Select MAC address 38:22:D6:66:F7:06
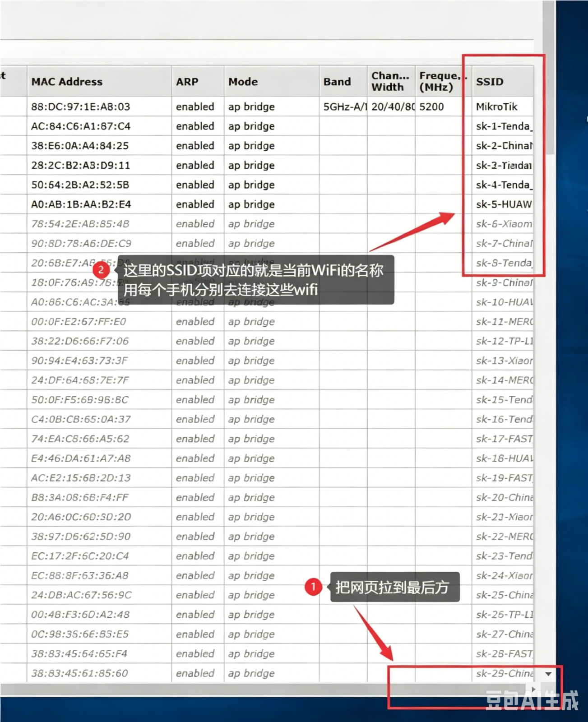Screen dimensions: 588x722 (x=80, y=341)
